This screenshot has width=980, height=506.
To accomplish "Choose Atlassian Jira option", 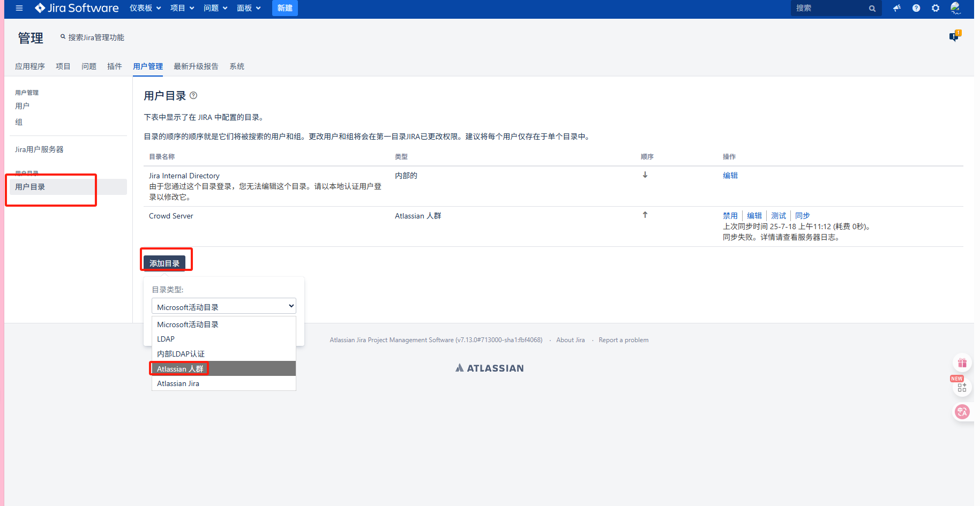I will coord(224,383).
